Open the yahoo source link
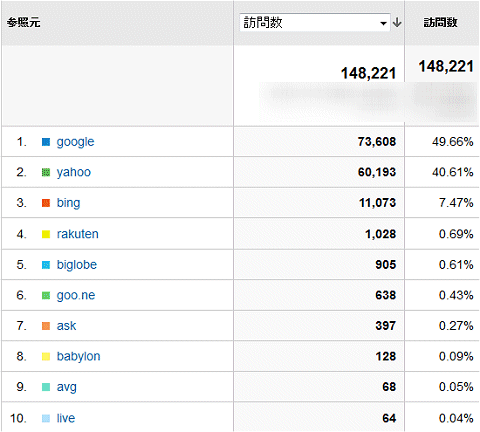 click(x=74, y=172)
